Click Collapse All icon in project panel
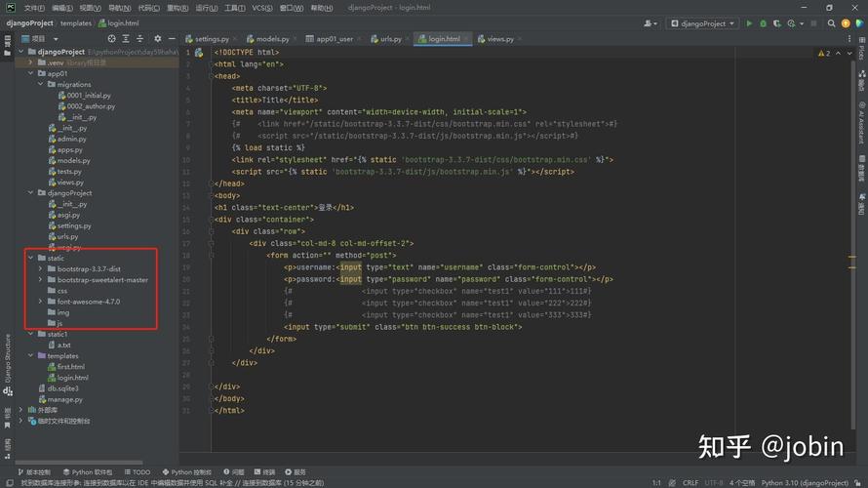 [140, 39]
